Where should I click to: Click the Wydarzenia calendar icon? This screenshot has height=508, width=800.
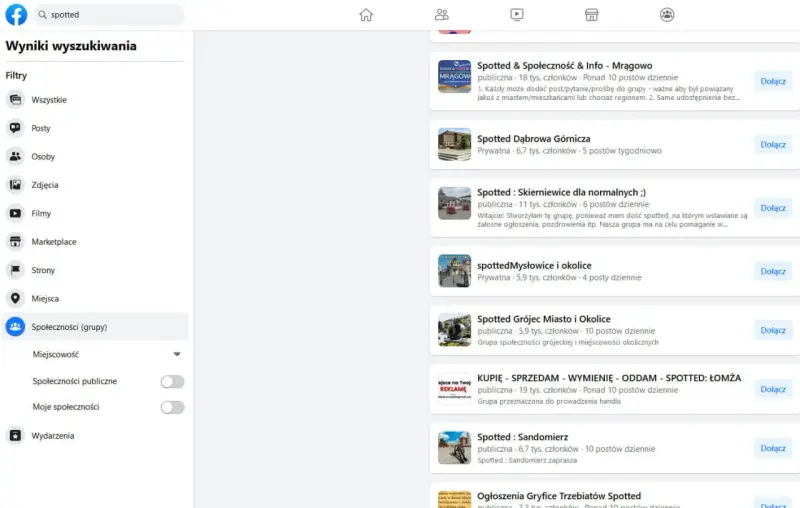(15, 436)
